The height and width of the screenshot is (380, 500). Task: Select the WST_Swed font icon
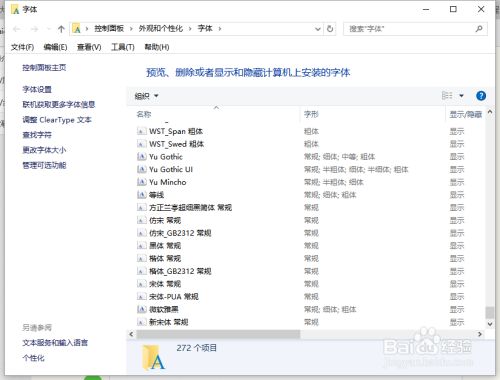point(142,144)
